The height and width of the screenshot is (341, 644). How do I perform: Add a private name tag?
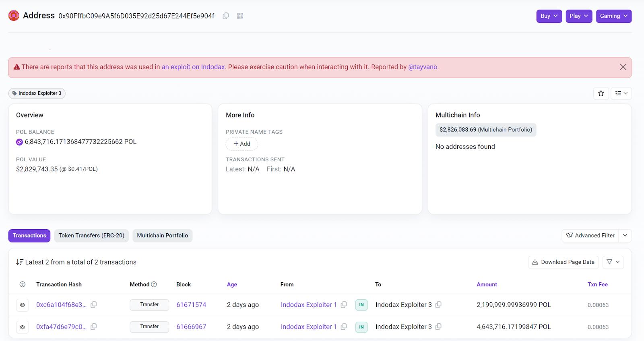click(242, 144)
